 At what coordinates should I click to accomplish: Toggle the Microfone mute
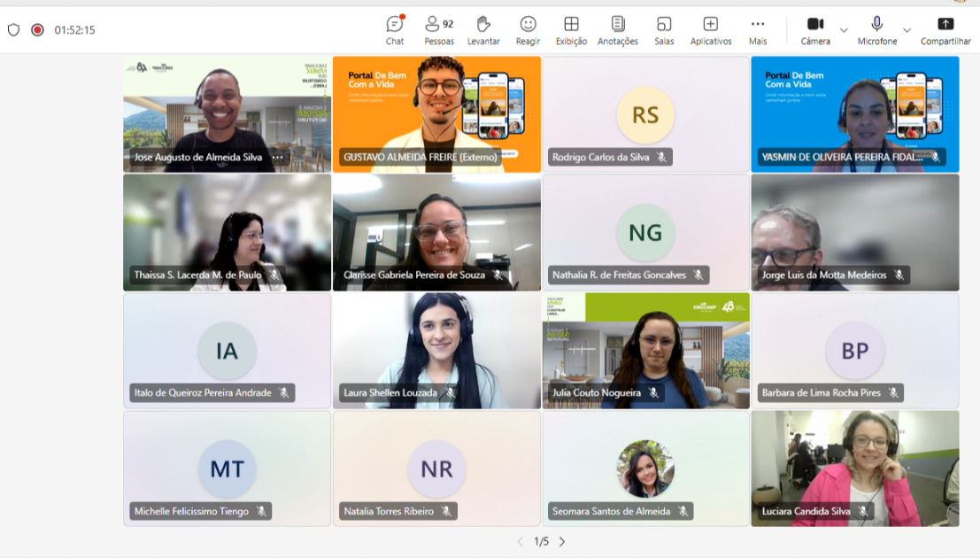click(x=876, y=30)
